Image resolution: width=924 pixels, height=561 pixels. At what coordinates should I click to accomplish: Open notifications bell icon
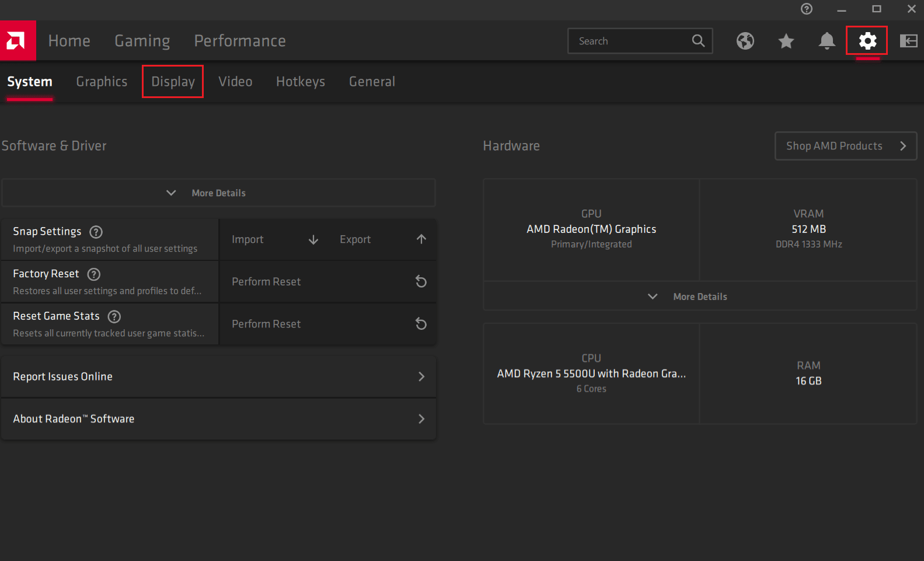coord(827,41)
